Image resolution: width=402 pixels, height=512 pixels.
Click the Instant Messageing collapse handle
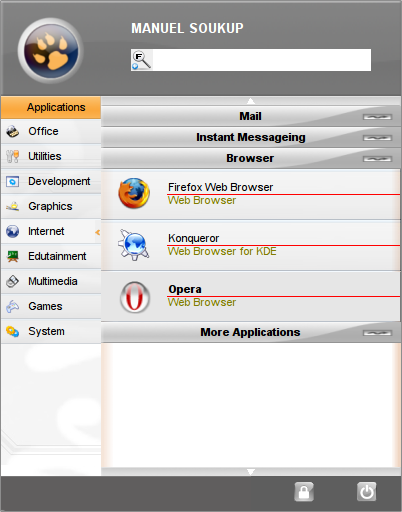point(377,138)
